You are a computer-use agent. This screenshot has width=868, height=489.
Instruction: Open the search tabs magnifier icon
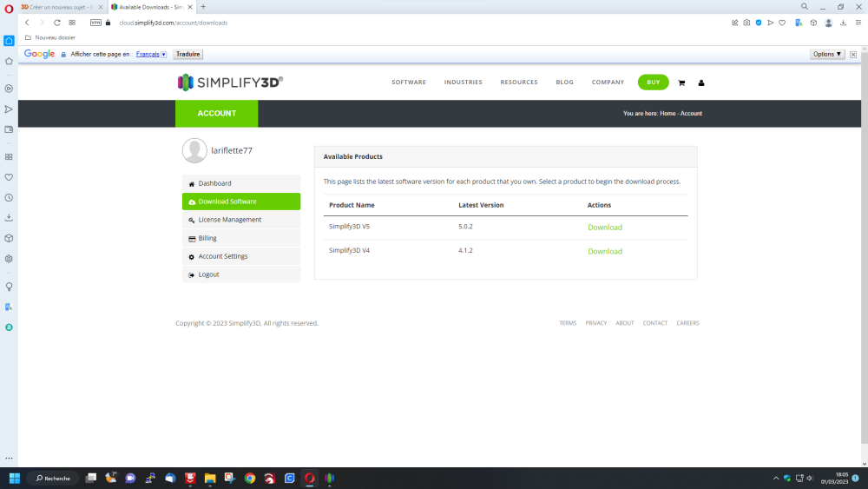(x=805, y=7)
